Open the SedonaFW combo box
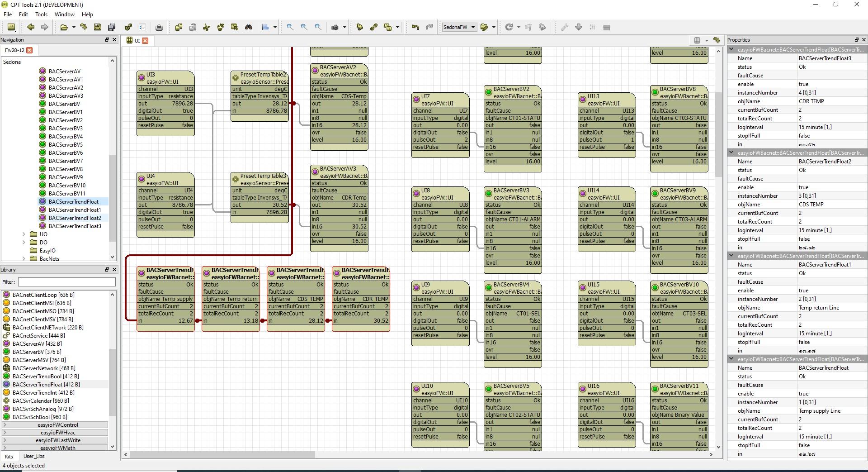Screen dimensions: 868x472 pos(459,27)
